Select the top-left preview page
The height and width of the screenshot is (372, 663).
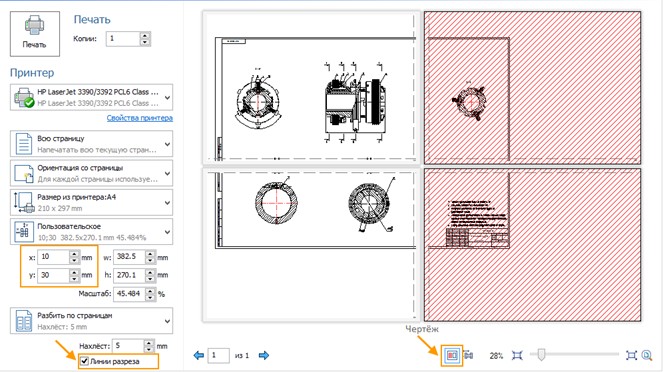point(311,88)
